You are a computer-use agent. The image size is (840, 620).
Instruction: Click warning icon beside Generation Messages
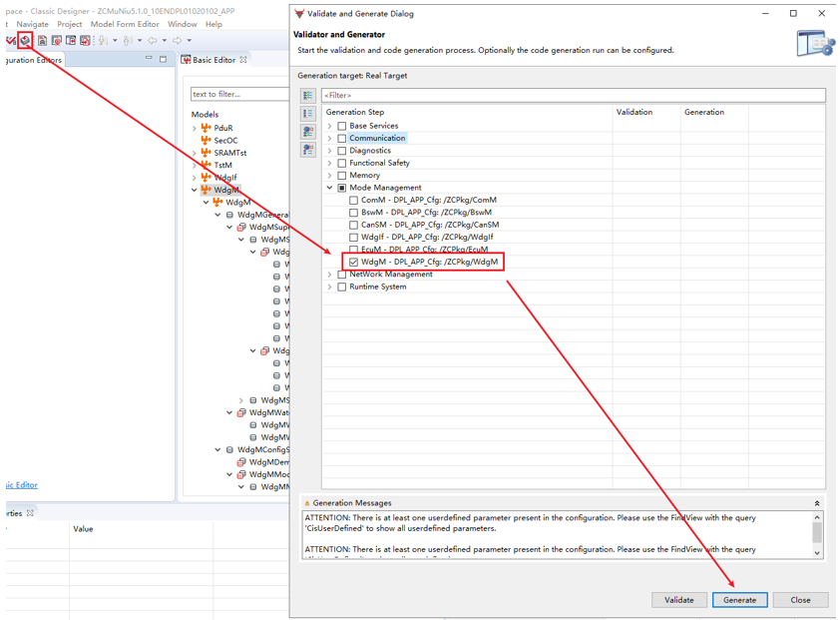point(307,503)
